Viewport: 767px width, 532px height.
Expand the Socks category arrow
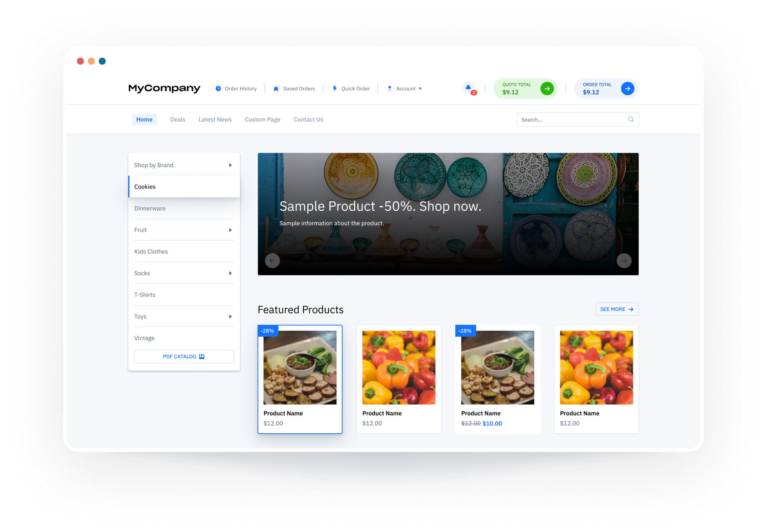230,273
